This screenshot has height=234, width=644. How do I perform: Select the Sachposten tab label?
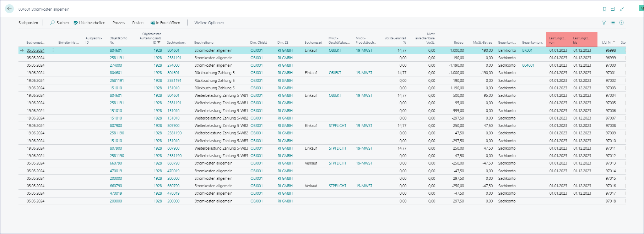[x=28, y=23]
